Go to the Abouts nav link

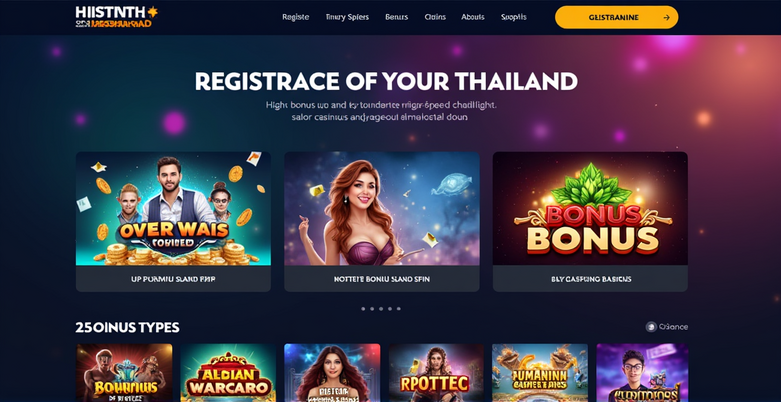(473, 17)
